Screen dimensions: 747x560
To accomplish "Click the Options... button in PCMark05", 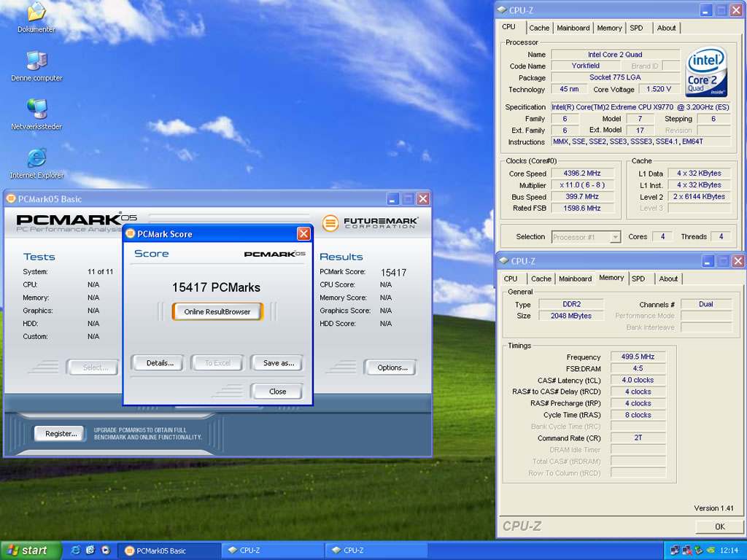I will [392, 367].
